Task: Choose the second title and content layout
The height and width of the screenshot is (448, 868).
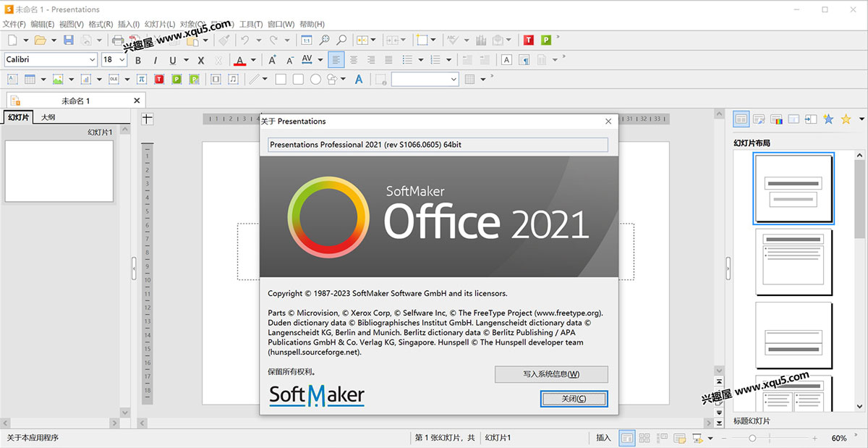Action: [793, 262]
